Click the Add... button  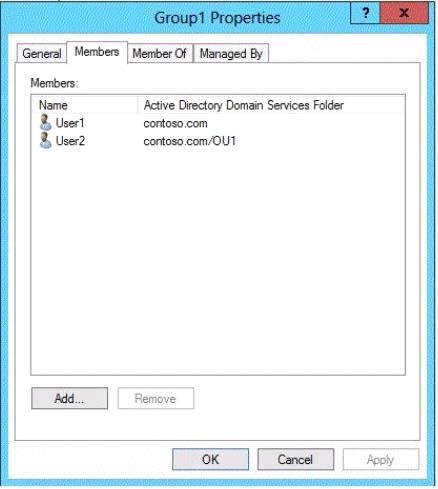coord(69,398)
